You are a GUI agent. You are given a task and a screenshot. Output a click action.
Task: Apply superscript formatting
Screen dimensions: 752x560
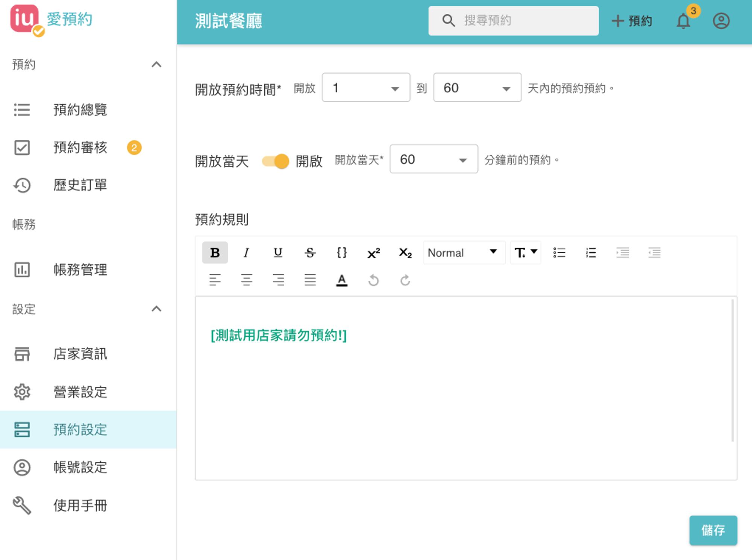pos(373,253)
